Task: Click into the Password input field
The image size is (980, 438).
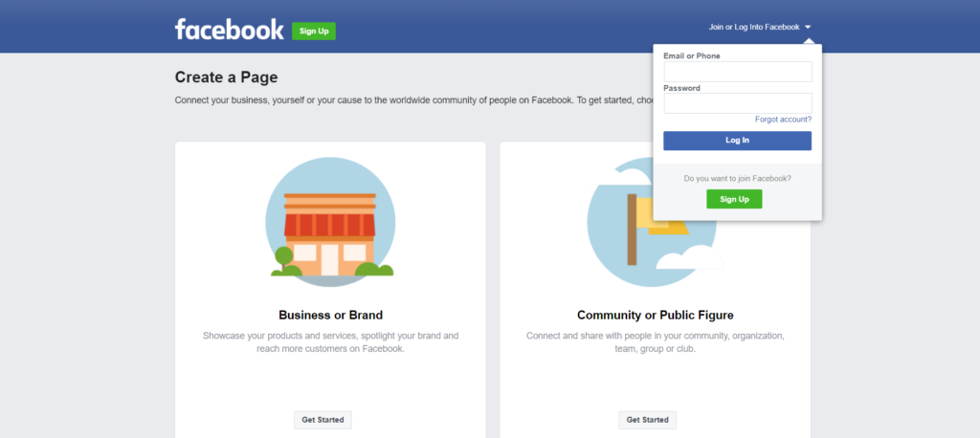Action: 737,103
